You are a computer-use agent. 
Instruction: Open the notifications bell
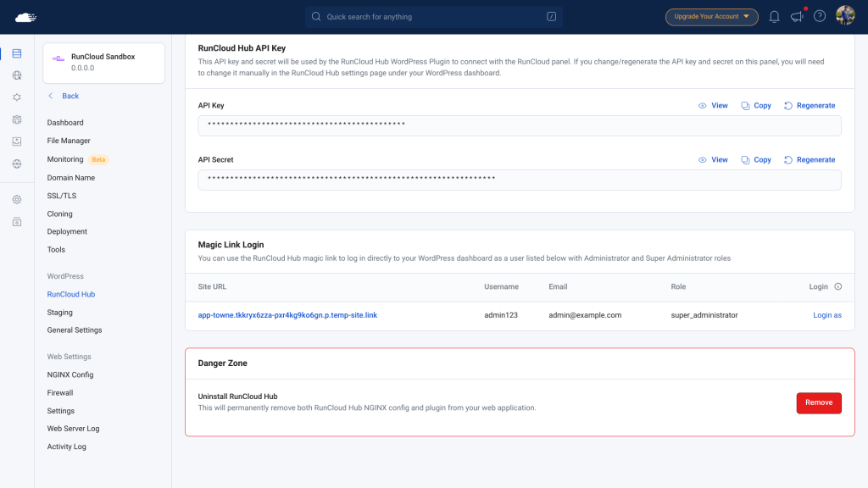coord(775,17)
